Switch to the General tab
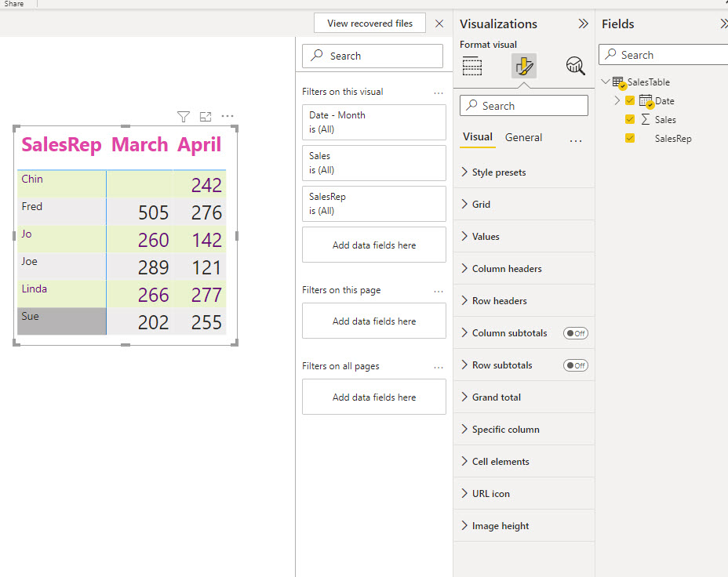 pos(523,137)
